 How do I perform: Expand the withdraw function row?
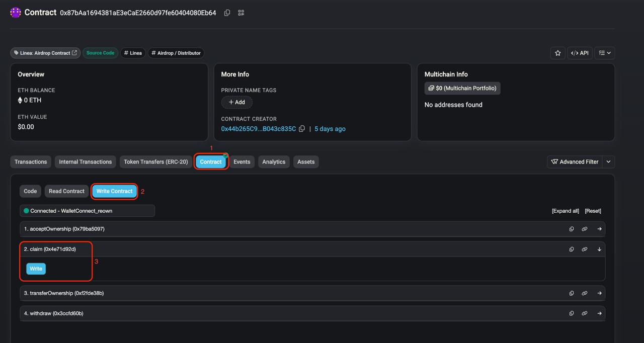pos(312,313)
